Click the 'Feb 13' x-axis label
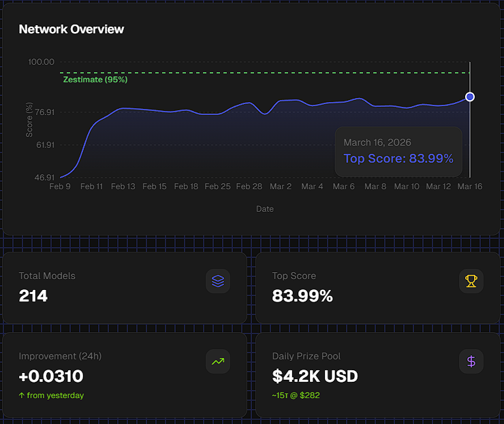Screen dimensions: 504x424 click(123, 186)
